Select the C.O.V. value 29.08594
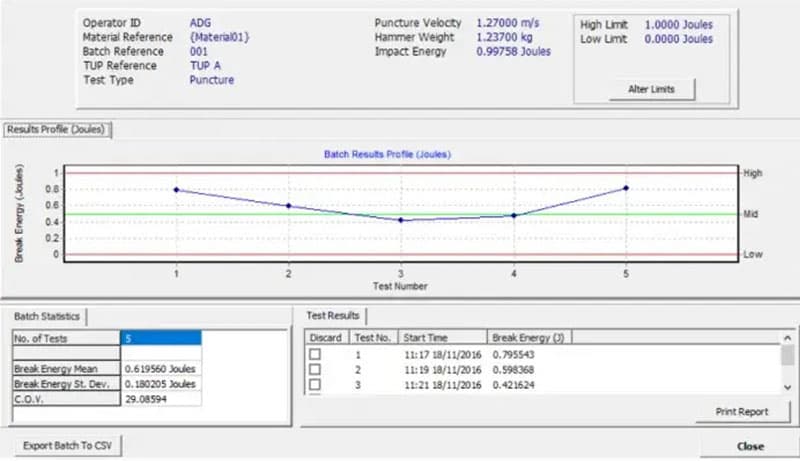The image size is (800, 461). 161,399
